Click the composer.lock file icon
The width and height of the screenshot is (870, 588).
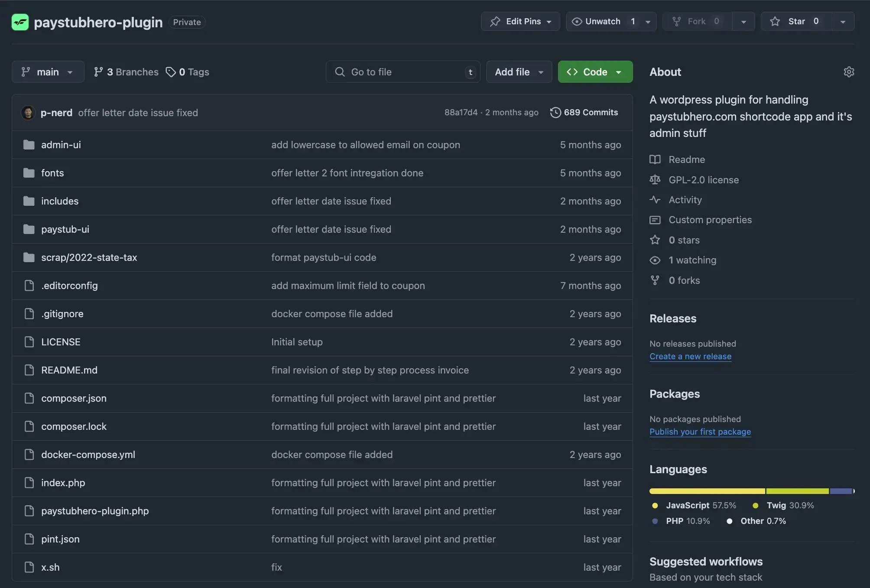point(29,426)
